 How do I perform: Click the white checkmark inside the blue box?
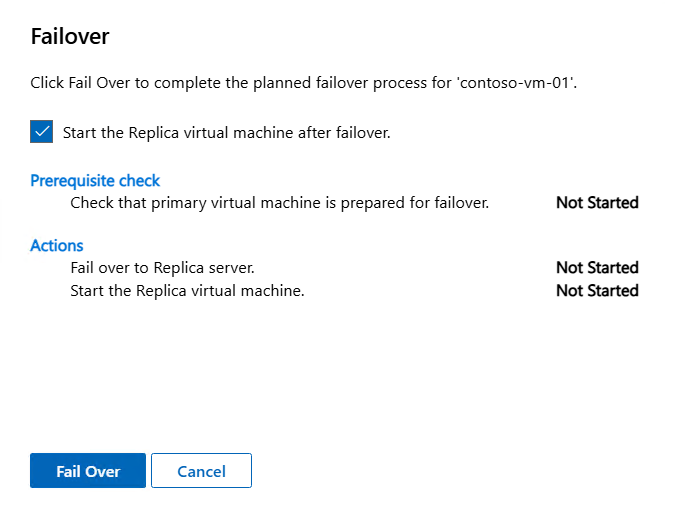[x=42, y=131]
